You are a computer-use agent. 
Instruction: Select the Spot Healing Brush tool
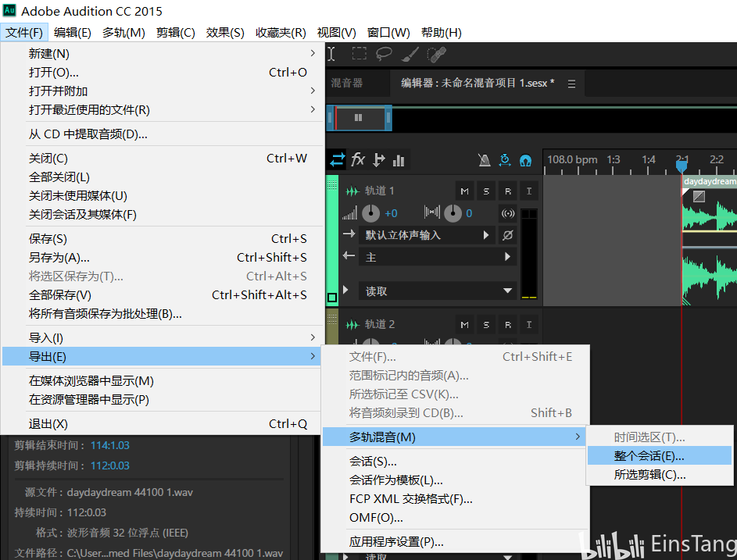click(436, 55)
